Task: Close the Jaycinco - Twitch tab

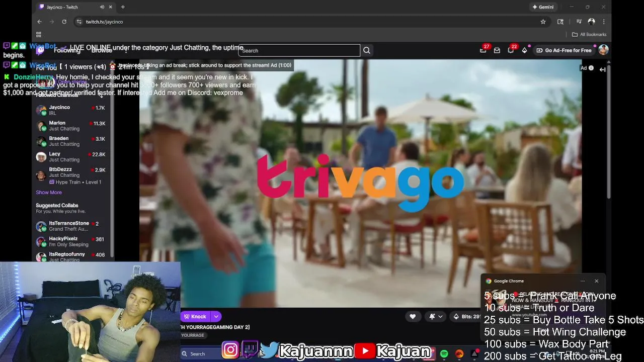Action: [x=111, y=7]
